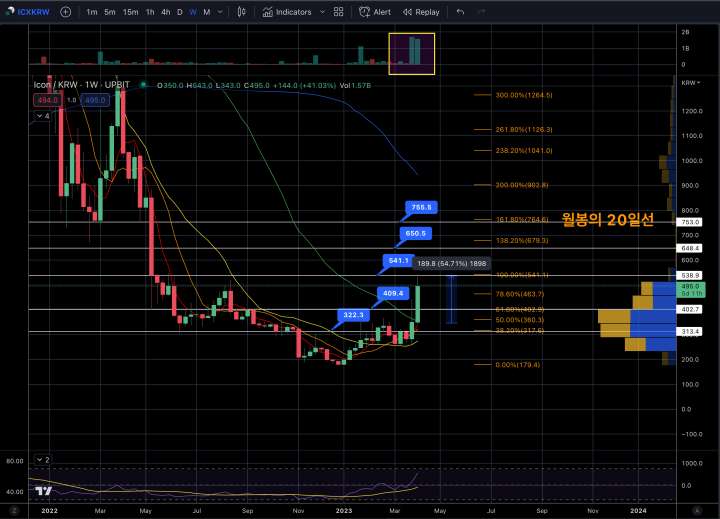Image resolution: width=720 pixels, height=519 pixels.
Task: Click the 238.20%(1041.0) Fibonacci level label
Action: [x=524, y=151]
